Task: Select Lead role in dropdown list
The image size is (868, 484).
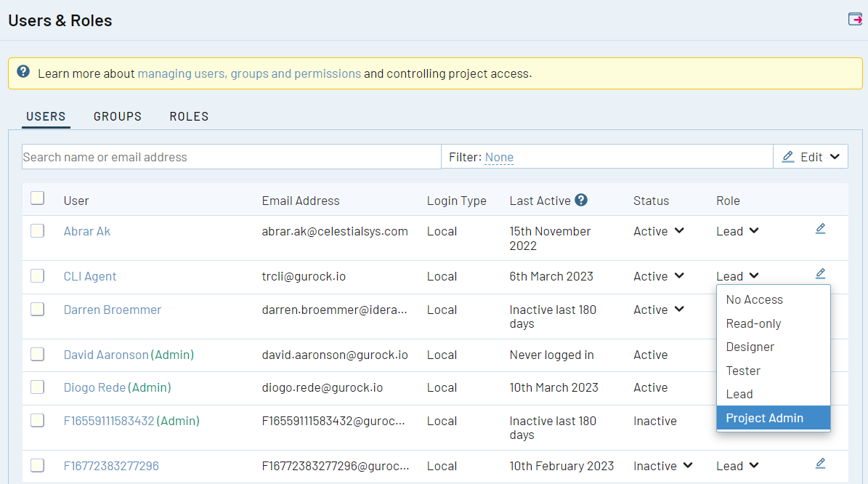Action: (774, 394)
